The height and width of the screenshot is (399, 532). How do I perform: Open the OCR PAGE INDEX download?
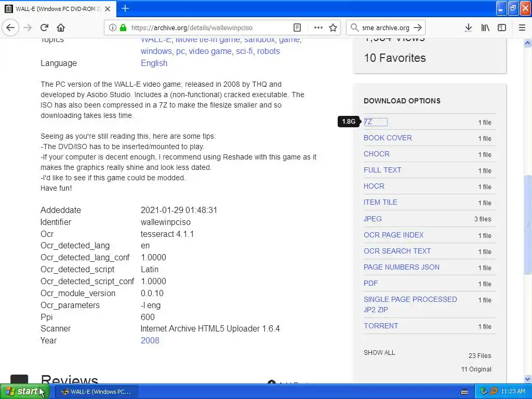394,235
